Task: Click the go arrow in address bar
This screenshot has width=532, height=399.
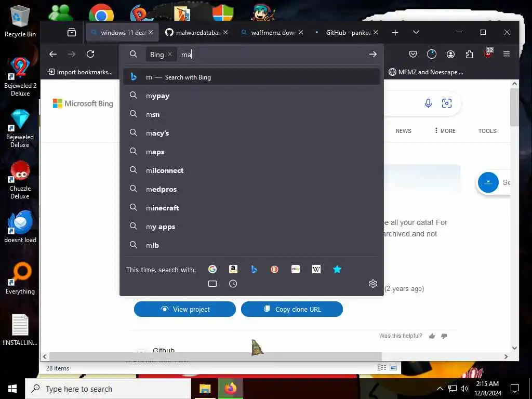Action: point(373,54)
